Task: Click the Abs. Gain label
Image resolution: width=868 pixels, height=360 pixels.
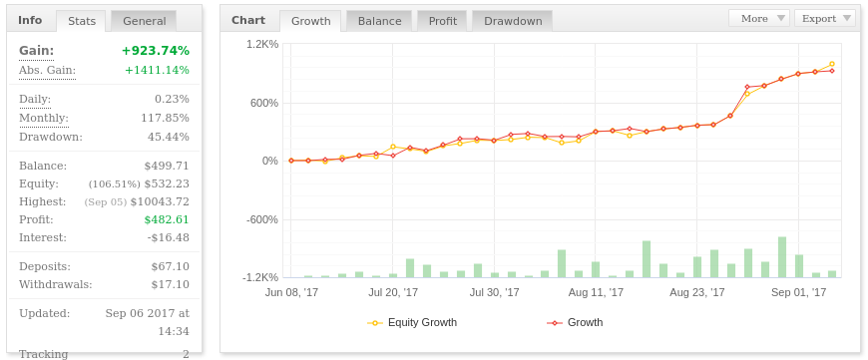Action: (x=47, y=71)
